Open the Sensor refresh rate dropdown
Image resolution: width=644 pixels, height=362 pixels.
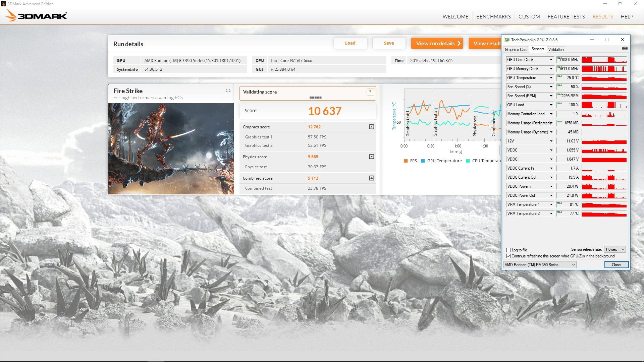coord(615,249)
